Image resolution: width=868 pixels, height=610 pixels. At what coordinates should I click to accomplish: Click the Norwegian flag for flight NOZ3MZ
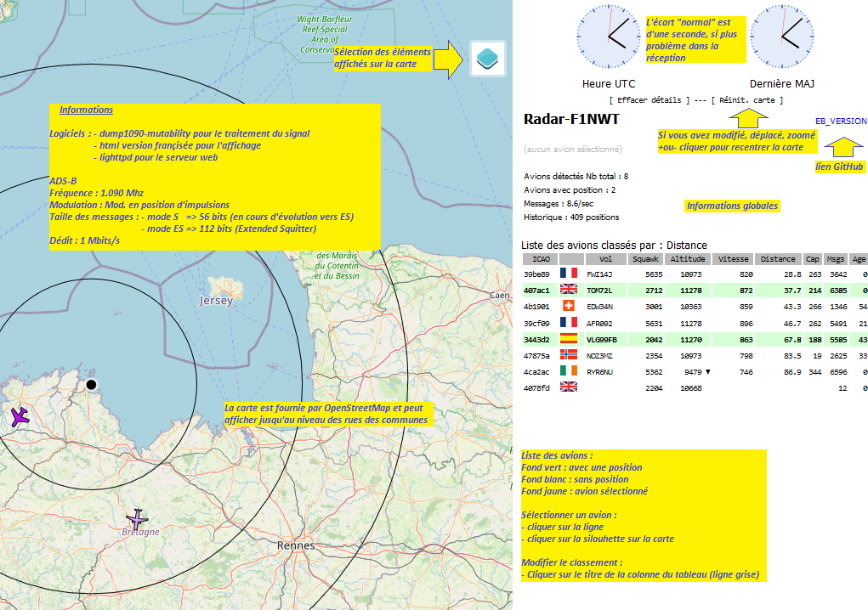(x=568, y=355)
